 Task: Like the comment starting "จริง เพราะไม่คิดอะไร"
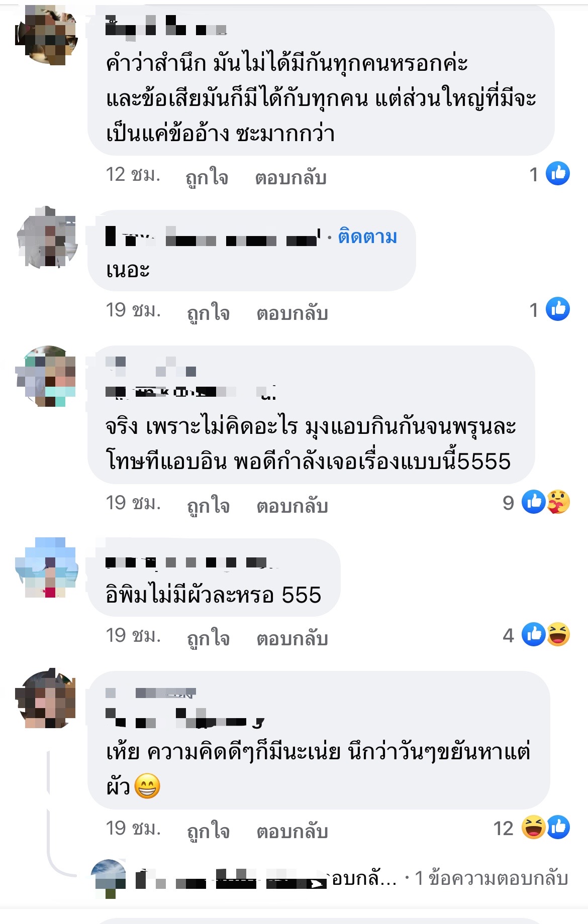click(208, 505)
